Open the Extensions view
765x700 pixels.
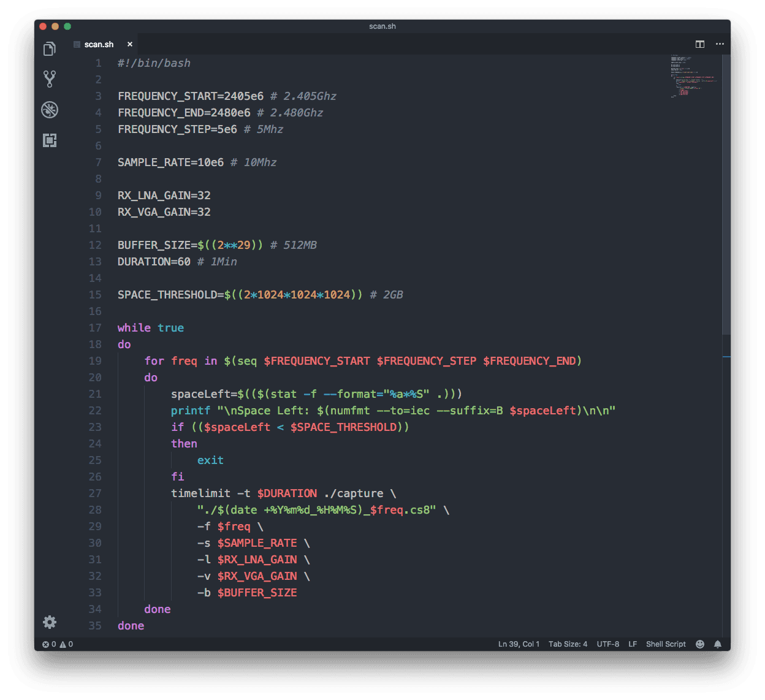pos(50,140)
